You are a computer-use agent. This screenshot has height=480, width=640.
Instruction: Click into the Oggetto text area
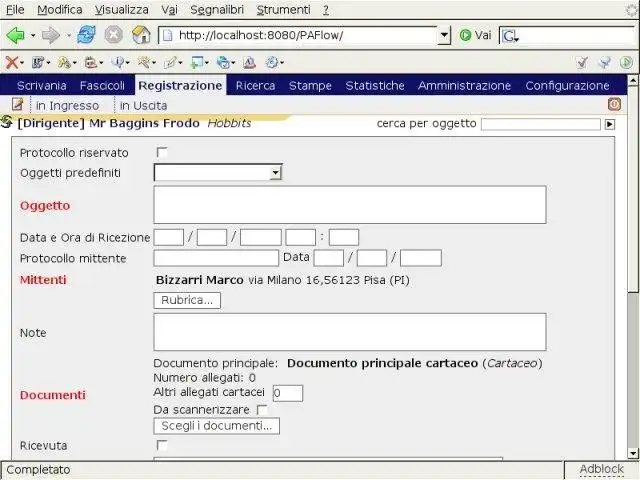click(350, 205)
